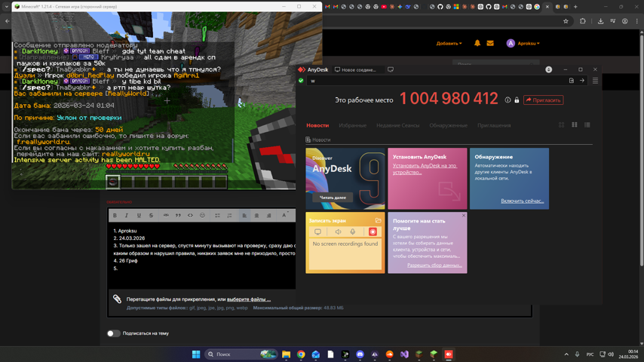Open the Windows Start menu

(x=196, y=354)
